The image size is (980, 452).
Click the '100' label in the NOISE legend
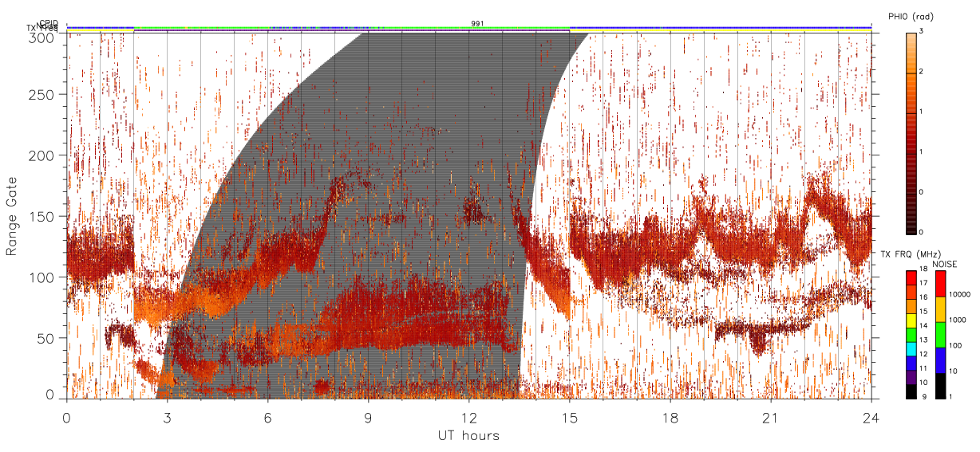pos(955,345)
